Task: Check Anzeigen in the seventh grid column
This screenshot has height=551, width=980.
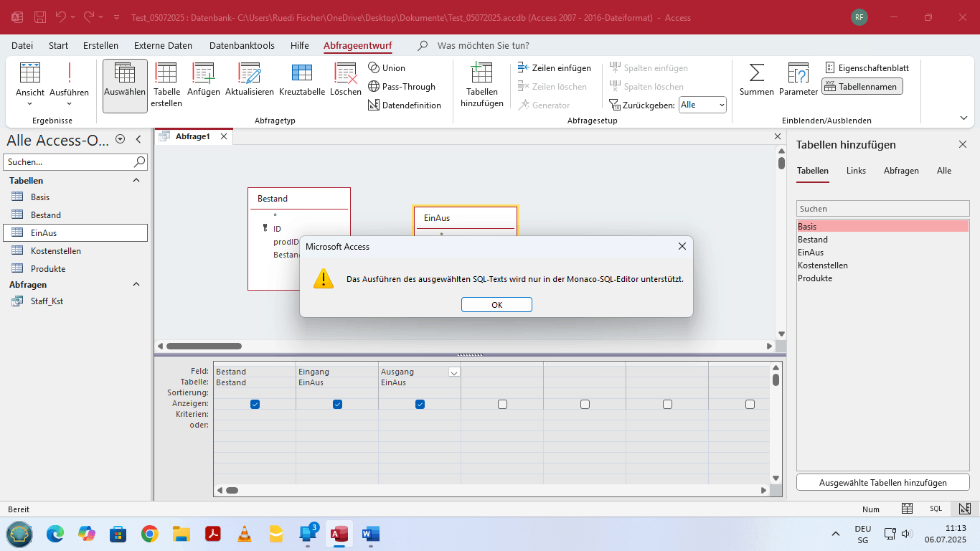Action: click(x=750, y=405)
